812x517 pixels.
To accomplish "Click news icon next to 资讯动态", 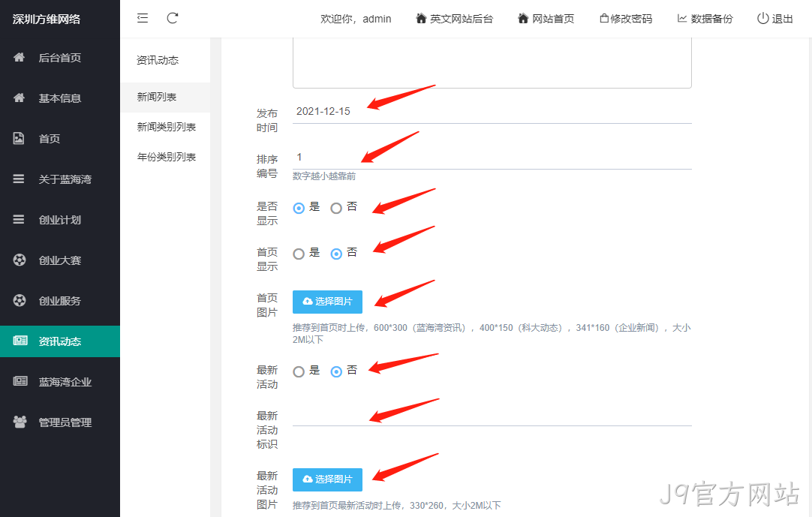I will coord(20,341).
